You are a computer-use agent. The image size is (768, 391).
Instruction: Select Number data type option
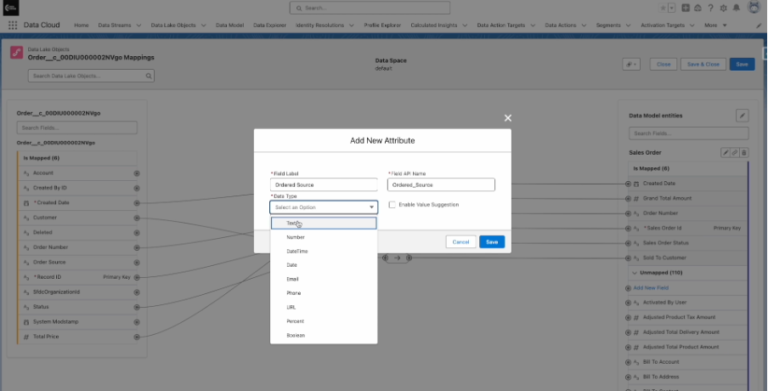click(324, 237)
